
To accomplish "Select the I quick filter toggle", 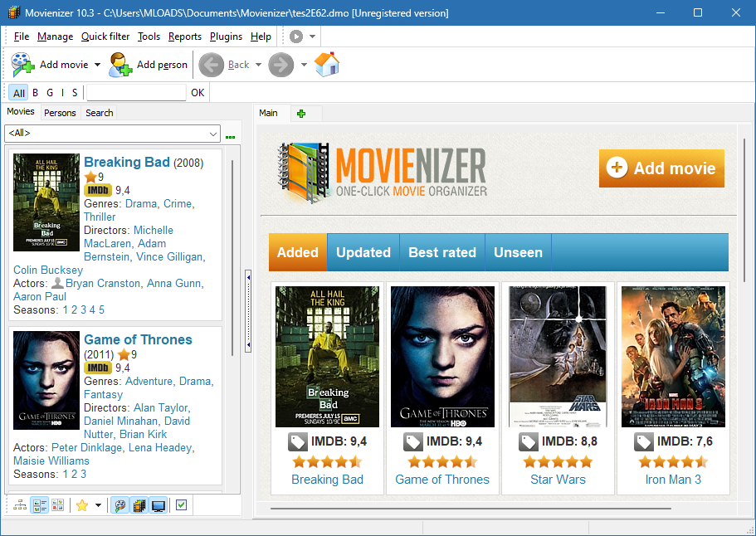I will pyautogui.click(x=62, y=93).
